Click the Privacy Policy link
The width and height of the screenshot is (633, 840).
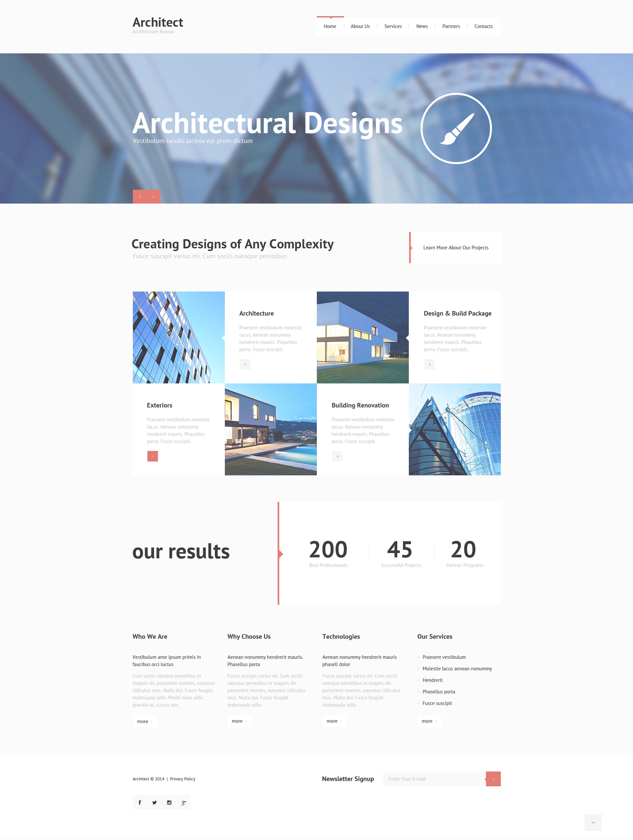coord(192,779)
